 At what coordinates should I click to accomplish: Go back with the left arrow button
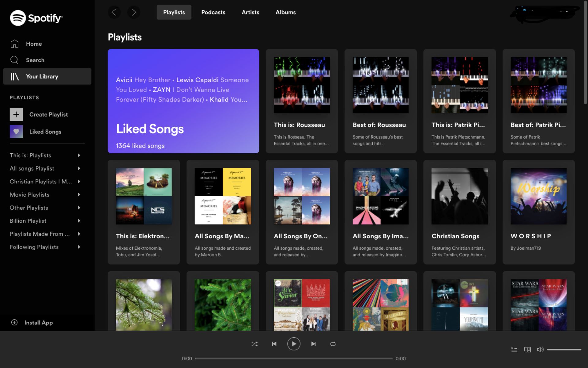click(114, 12)
